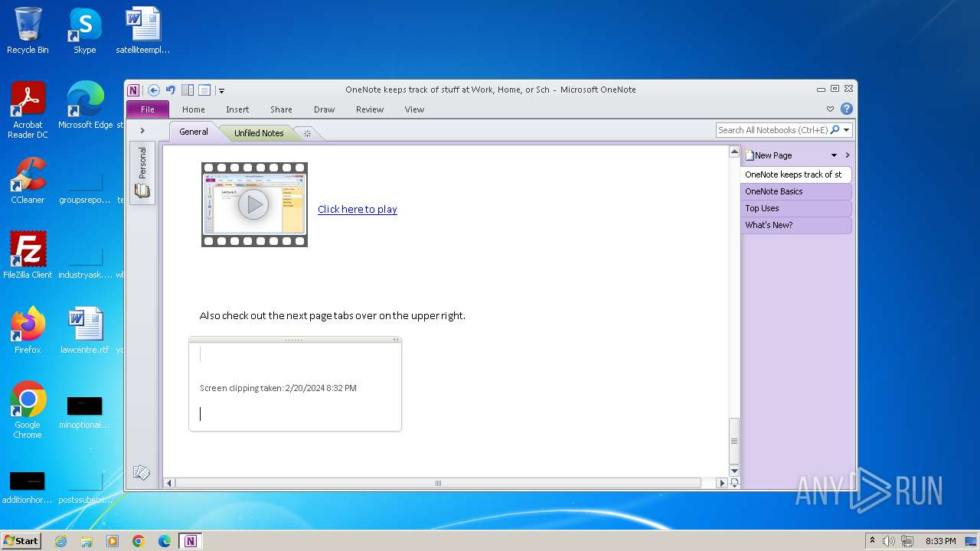Open Windows Media Player from taskbar
Viewport: 980px width, 551px height.
[113, 541]
